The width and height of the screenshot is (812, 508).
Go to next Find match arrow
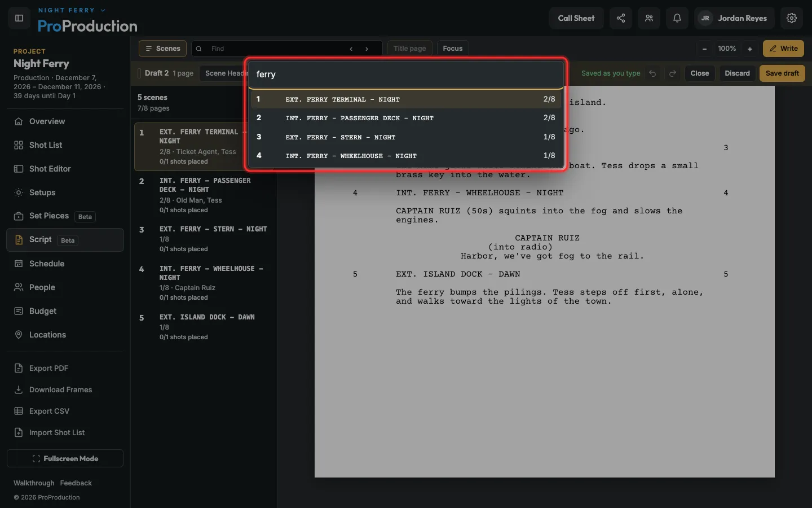pos(367,49)
